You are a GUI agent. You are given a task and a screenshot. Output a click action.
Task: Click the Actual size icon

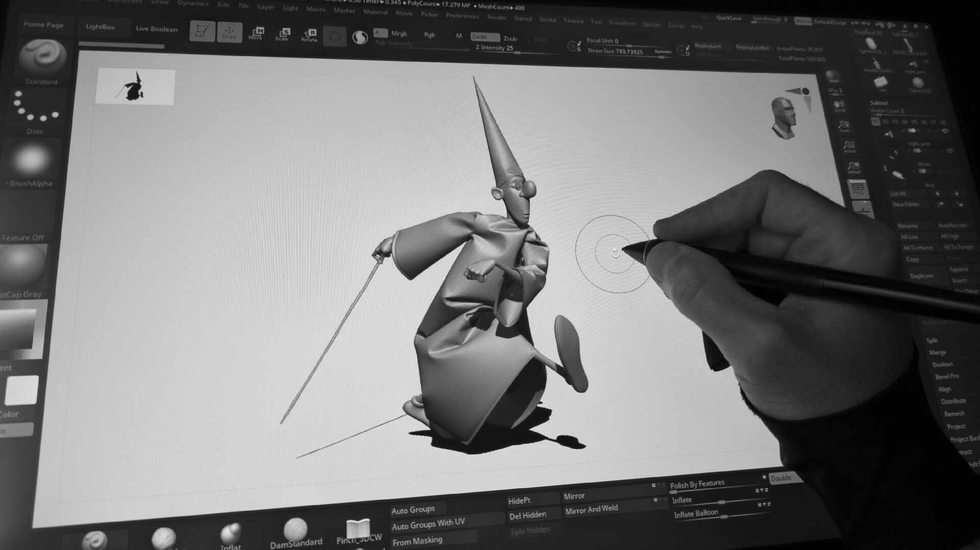click(849, 147)
